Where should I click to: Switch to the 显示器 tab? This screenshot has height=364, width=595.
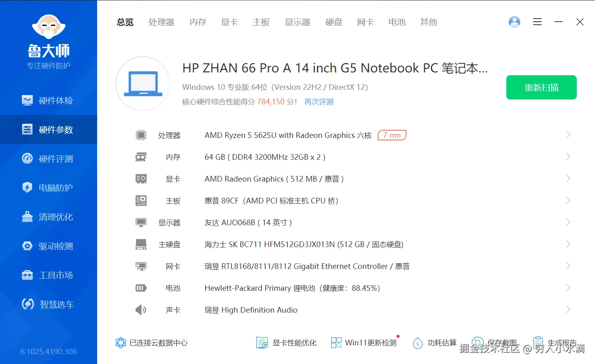click(x=297, y=22)
